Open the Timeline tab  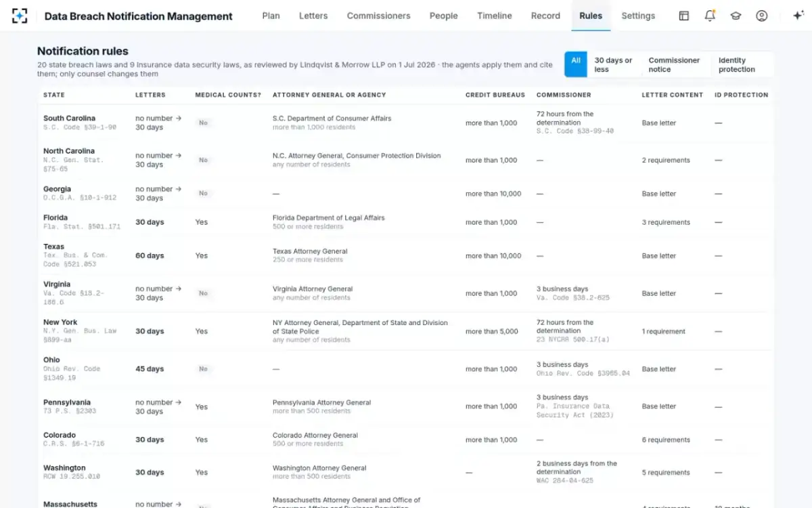495,16
